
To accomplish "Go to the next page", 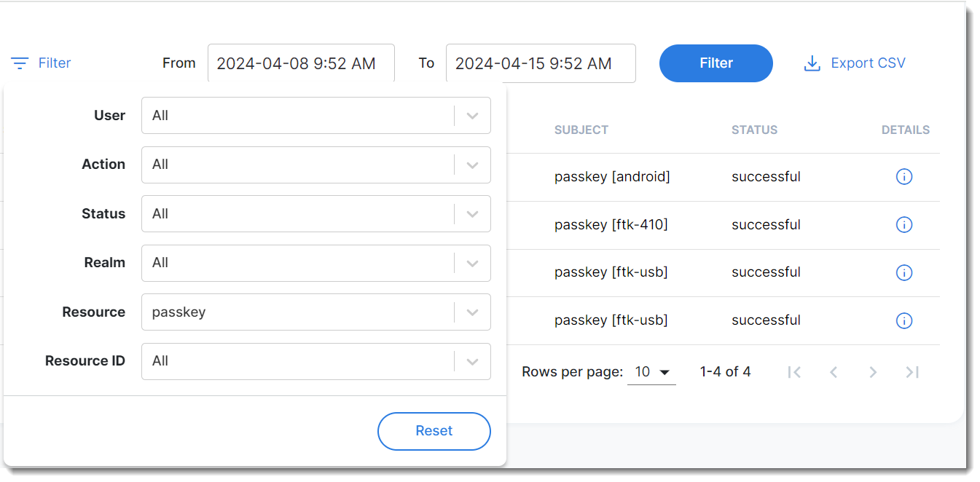I will [x=873, y=372].
